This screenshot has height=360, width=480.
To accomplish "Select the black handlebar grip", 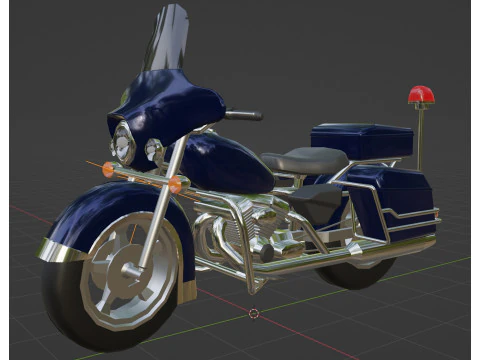I will pos(244,116).
